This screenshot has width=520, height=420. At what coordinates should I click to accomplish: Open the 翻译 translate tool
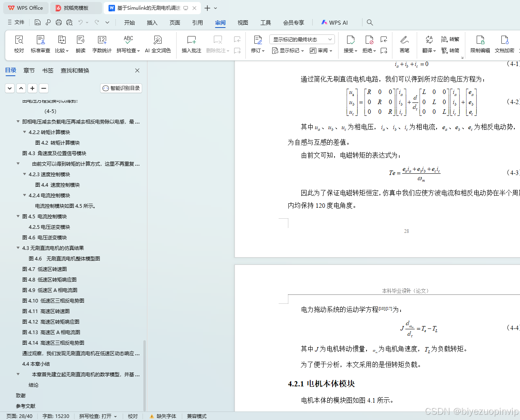click(429, 44)
